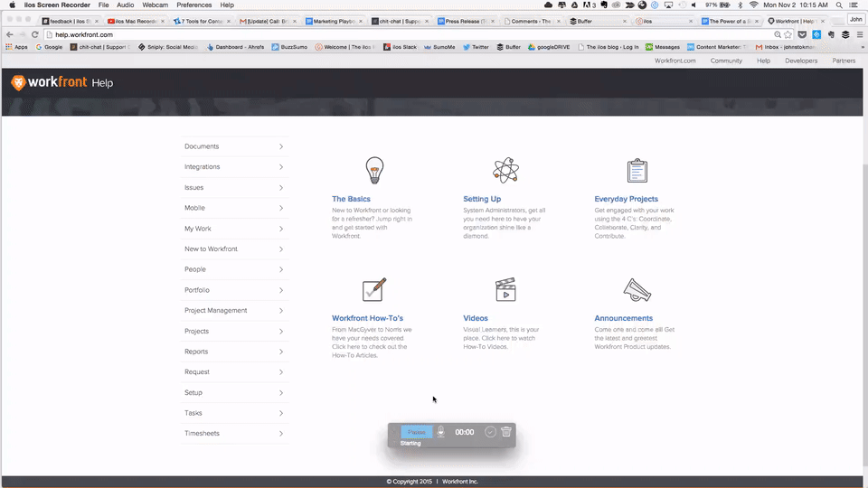Image resolution: width=868 pixels, height=488 pixels.
Task: Click the volume icon in menu bar
Action: click(694, 5)
